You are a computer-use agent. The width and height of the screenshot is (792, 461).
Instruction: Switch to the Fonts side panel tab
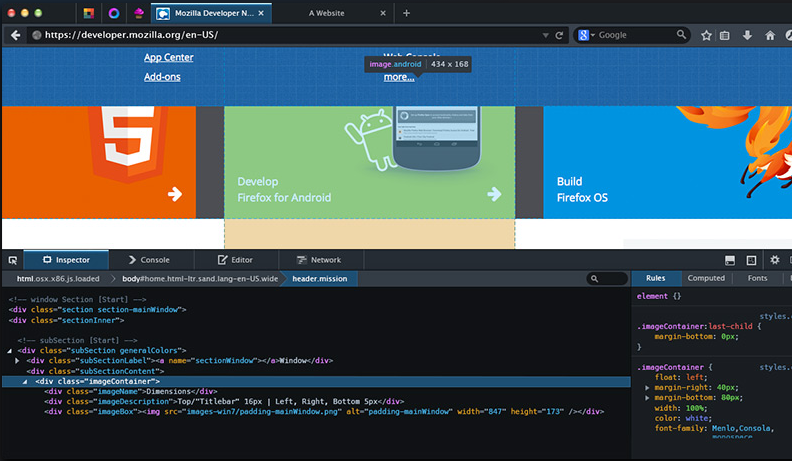pos(757,278)
